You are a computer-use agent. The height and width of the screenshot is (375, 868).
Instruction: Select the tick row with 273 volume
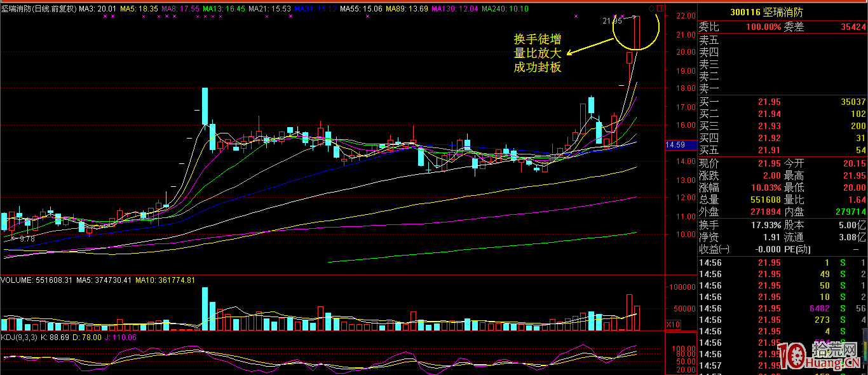click(x=782, y=320)
